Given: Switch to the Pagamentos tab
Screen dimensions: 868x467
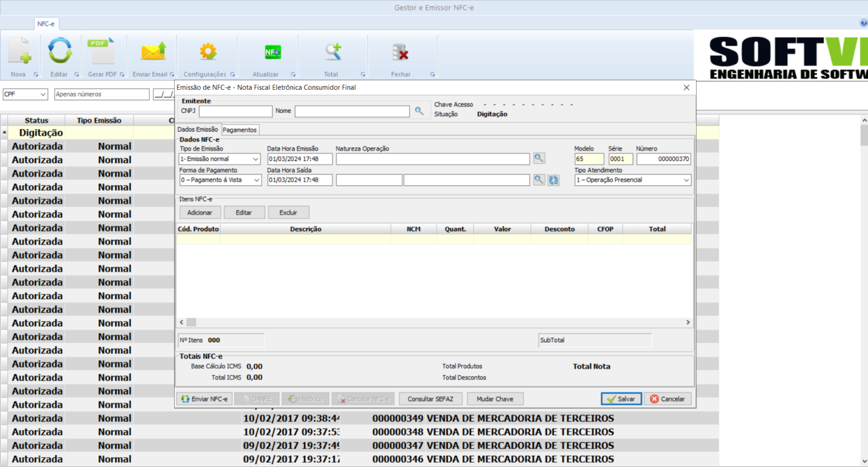Looking at the screenshot, I should (240, 130).
